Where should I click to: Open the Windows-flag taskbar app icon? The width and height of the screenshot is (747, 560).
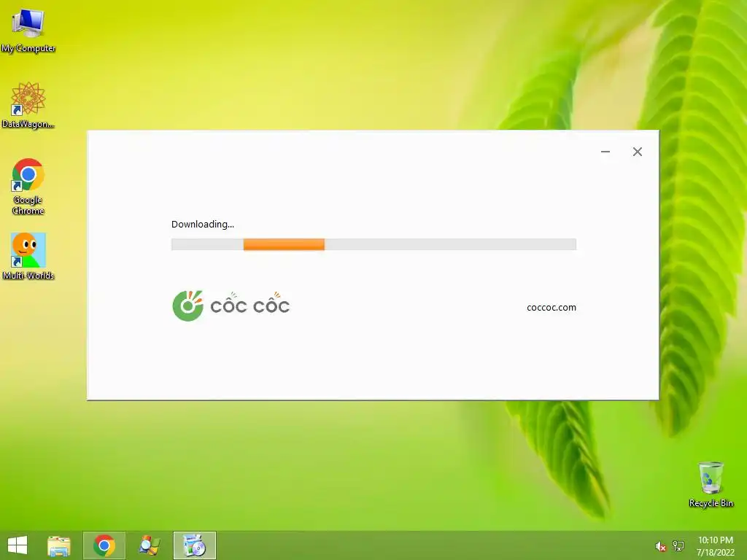(149, 545)
